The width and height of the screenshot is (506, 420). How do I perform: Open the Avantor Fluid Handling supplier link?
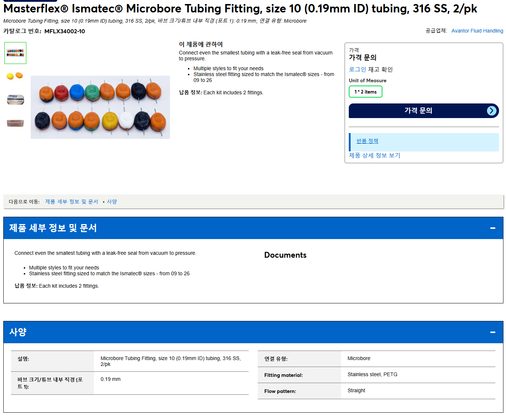point(477,31)
